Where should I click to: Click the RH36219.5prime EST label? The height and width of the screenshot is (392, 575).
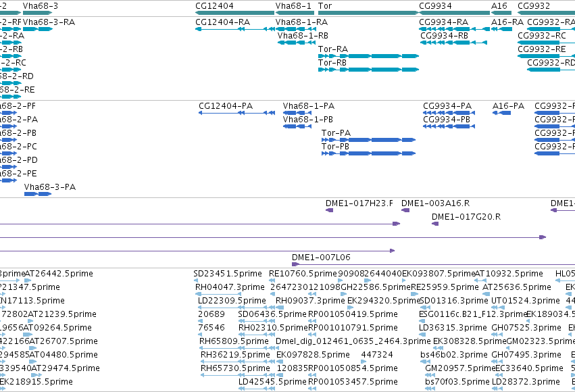click(x=235, y=355)
